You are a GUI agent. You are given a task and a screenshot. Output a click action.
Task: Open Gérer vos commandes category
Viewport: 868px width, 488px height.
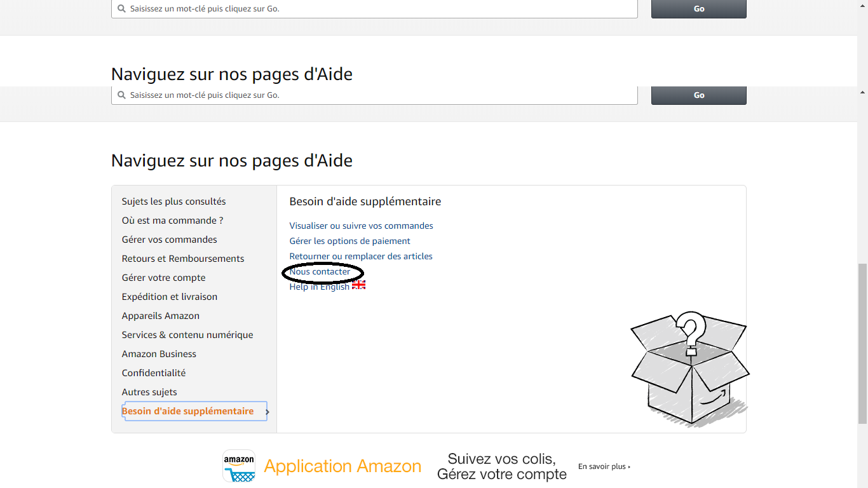click(169, 240)
